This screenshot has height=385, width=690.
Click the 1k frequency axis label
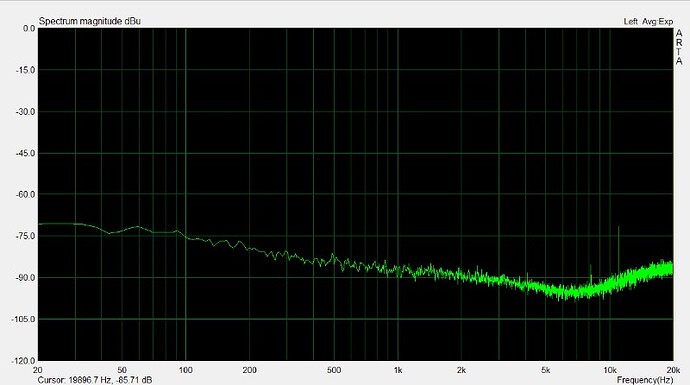(398, 370)
